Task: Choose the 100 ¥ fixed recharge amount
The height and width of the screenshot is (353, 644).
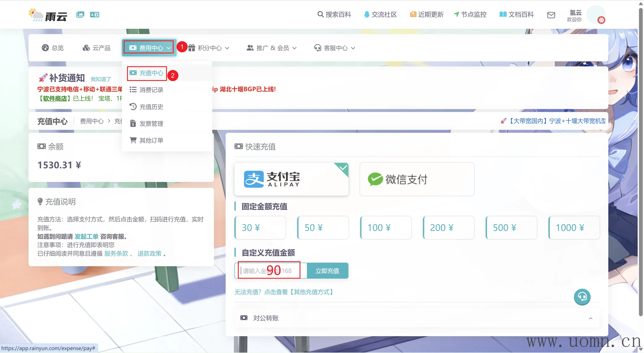Action: (386, 228)
